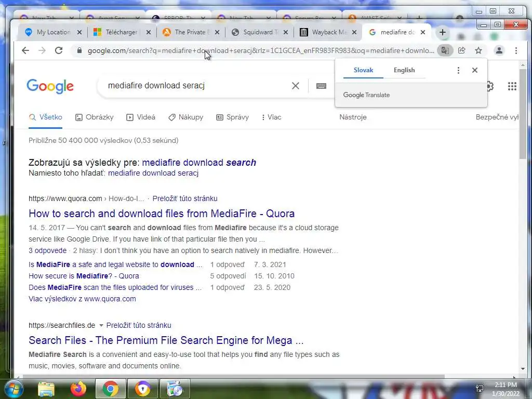
Task: Bookmark this page with the star icon
Action: 478,50
